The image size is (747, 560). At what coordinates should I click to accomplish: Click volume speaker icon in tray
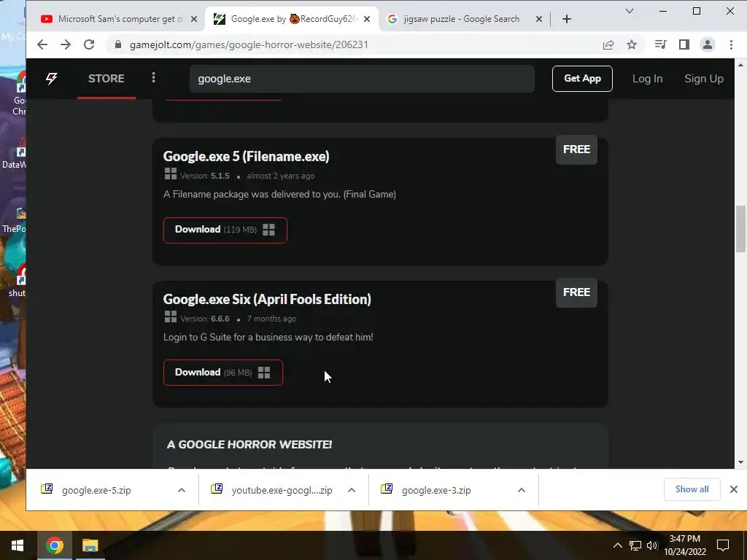click(x=651, y=545)
